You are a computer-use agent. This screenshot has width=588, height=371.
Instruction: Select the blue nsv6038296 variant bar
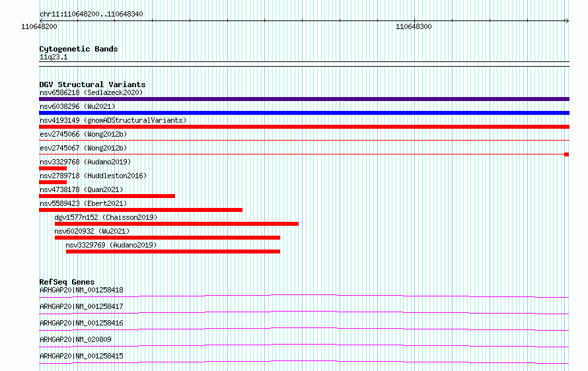coord(304,113)
